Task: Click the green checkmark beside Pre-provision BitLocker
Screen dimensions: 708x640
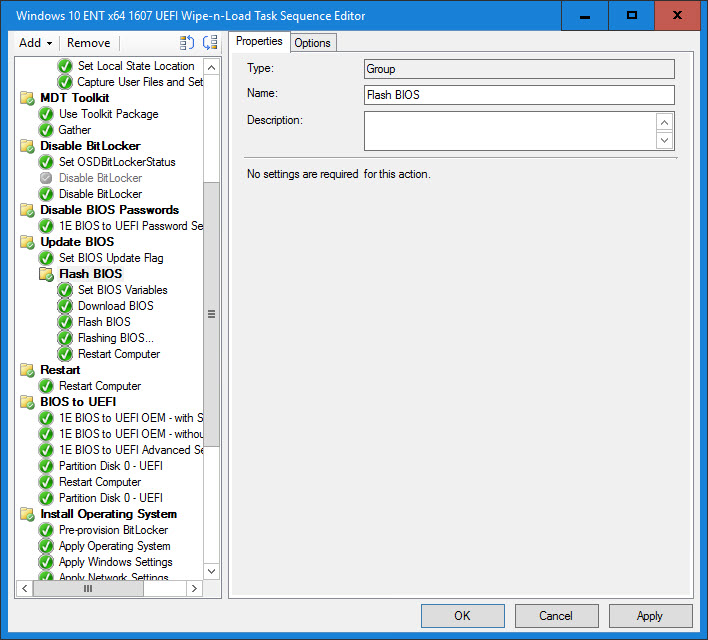Action: coord(46,530)
